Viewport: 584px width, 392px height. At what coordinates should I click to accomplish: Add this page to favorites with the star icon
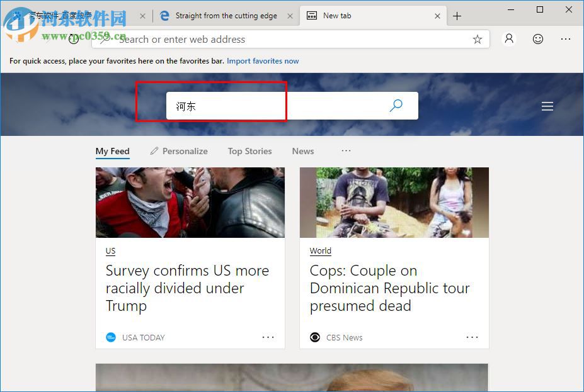(x=477, y=39)
